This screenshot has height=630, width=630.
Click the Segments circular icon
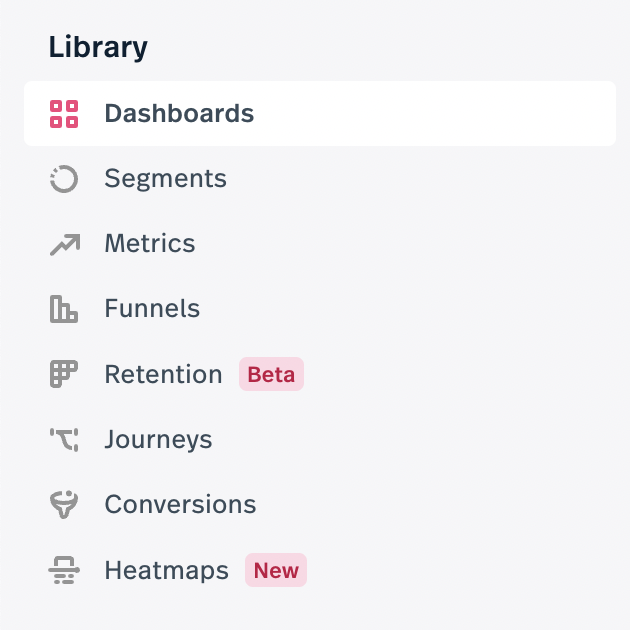click(x=64, y=179)
